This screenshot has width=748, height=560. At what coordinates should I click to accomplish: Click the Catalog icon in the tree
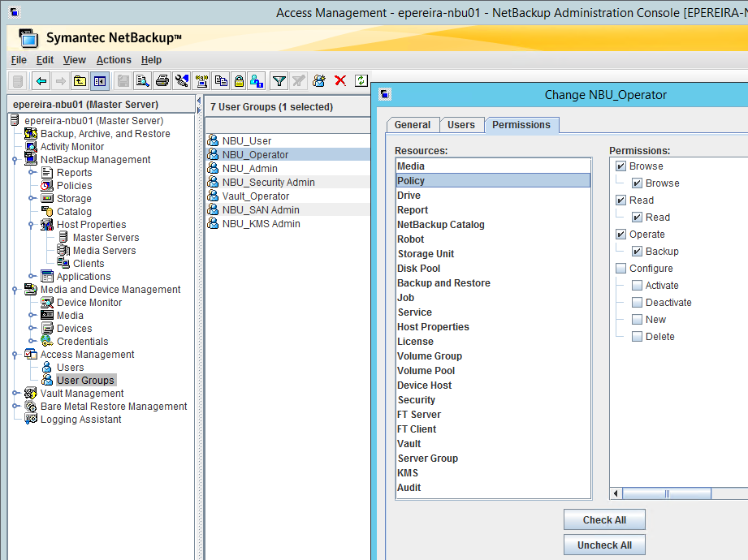[47, 211]
